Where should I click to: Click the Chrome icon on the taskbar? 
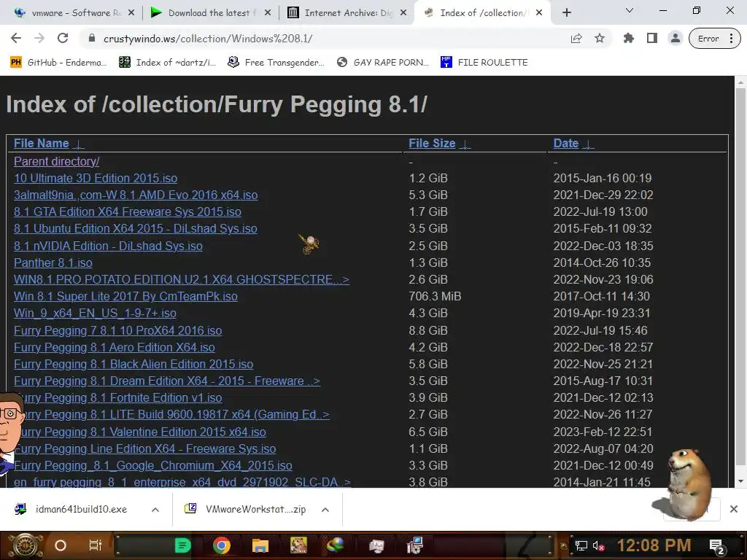click(222, 545)
